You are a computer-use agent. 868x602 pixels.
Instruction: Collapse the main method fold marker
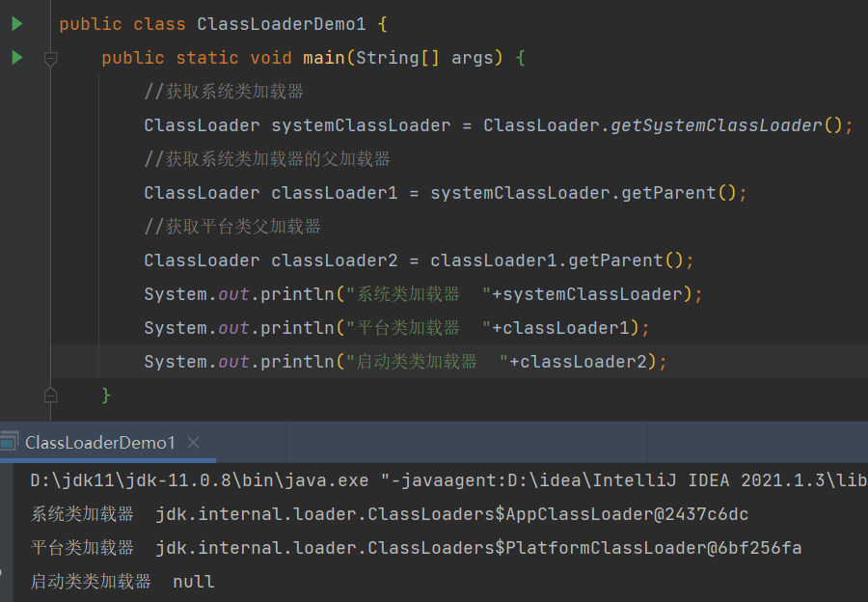50,58
